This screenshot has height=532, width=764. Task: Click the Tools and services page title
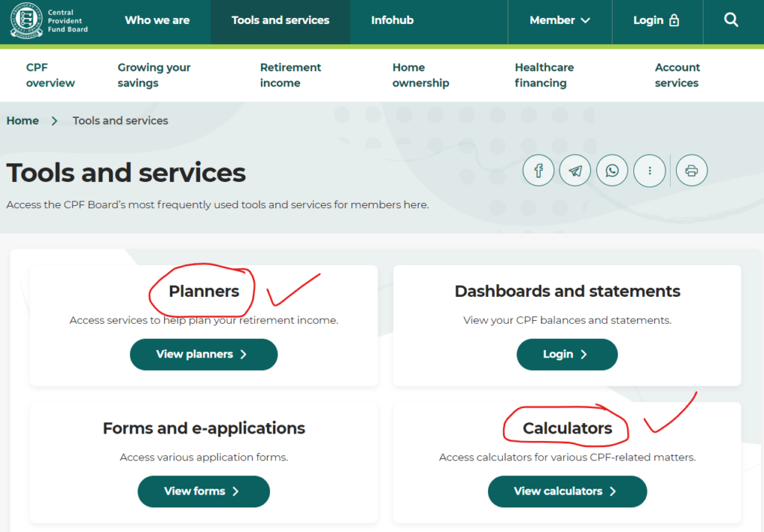[126, 172]
